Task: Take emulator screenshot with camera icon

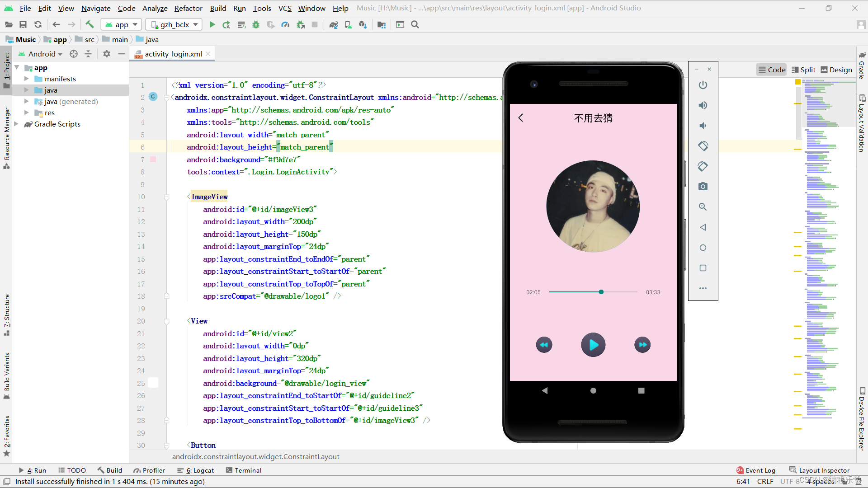Action: [x=703, y=187]
